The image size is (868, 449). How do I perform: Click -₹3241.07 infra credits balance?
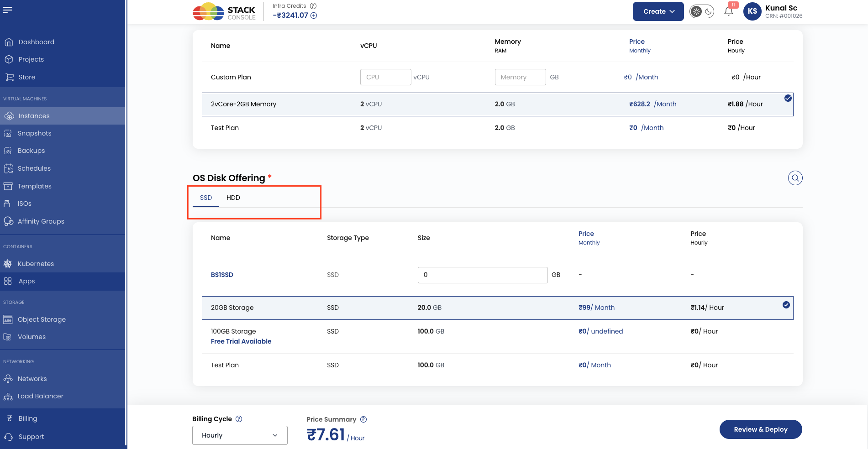click(x=290, y=16)
